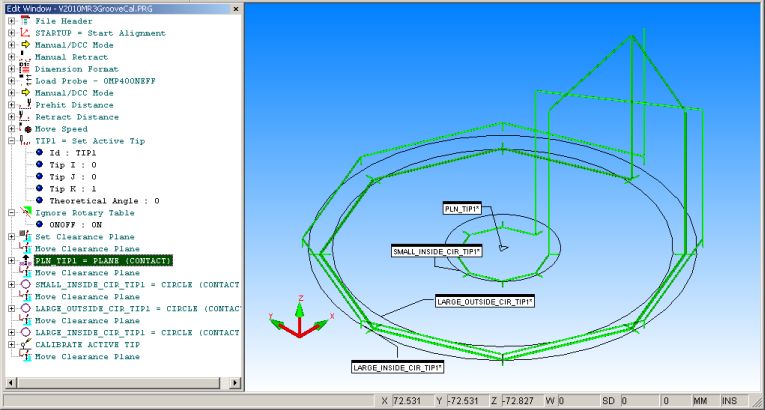Collapse the TIP1 Set Active Tip node
765x410 pixels.
(11, 141)
